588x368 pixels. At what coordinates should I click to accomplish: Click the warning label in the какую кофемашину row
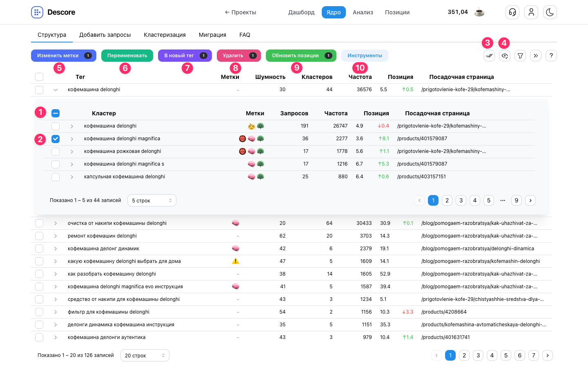236,261
